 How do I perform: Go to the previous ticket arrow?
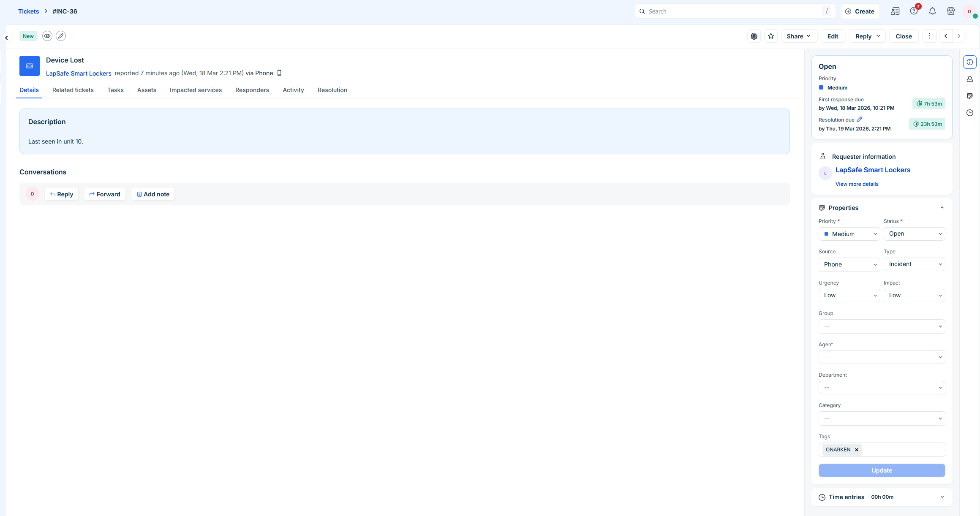tap(946, 36)
